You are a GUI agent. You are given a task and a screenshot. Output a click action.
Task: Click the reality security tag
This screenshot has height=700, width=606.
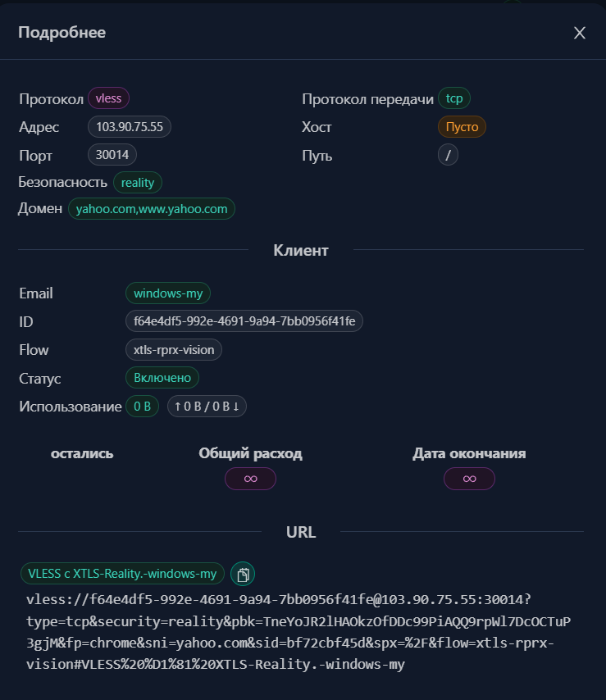138,183
